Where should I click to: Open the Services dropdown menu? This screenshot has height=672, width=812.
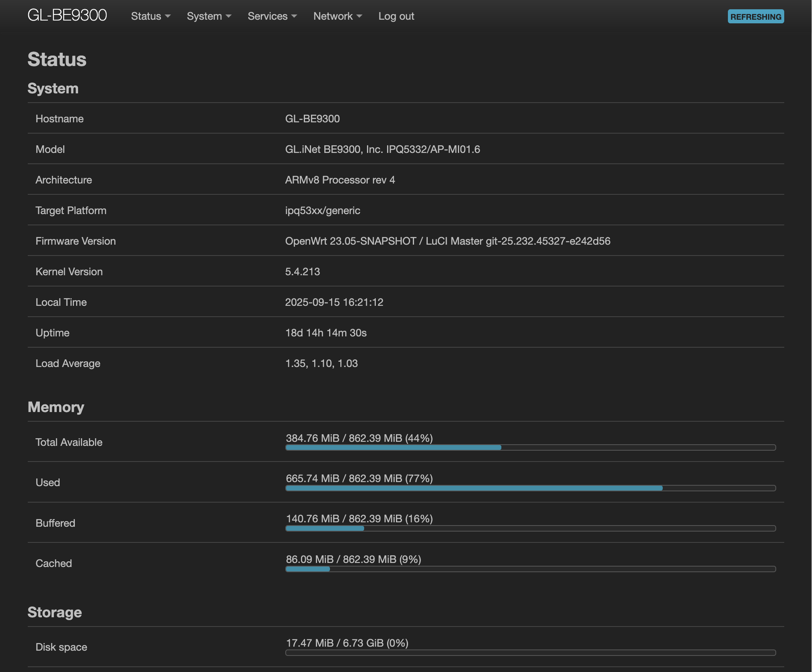[272, 16]
